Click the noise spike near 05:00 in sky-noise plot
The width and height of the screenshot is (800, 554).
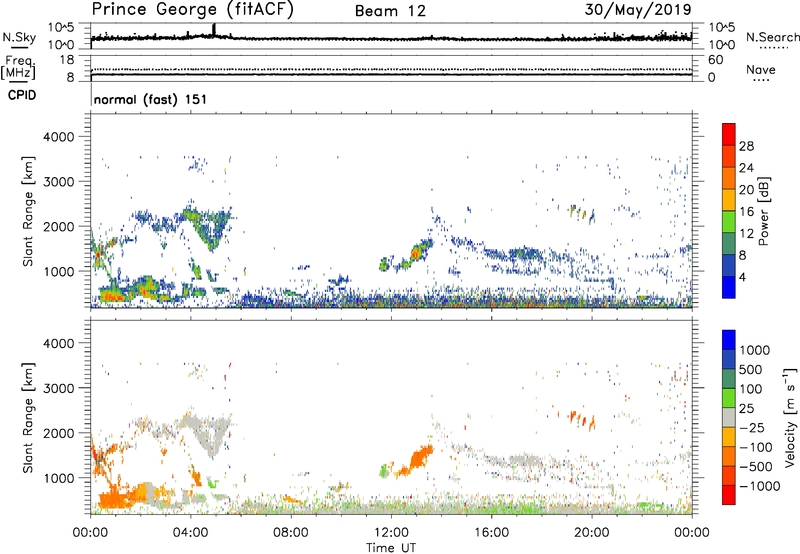pos(214,30)
